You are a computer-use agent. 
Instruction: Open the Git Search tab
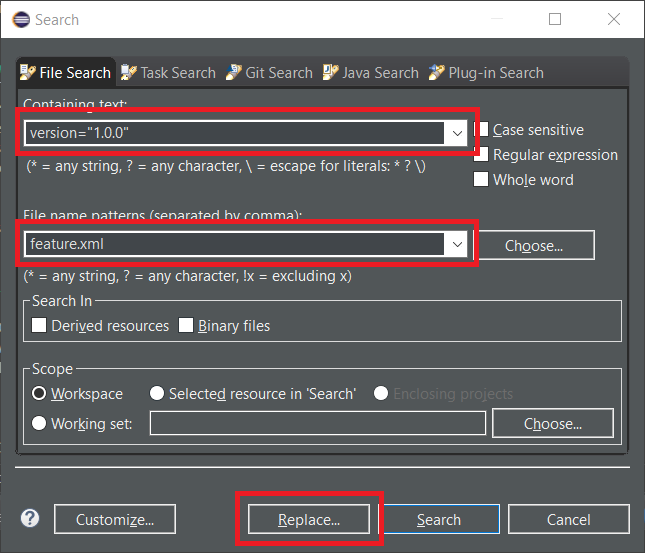pos(269,72)
